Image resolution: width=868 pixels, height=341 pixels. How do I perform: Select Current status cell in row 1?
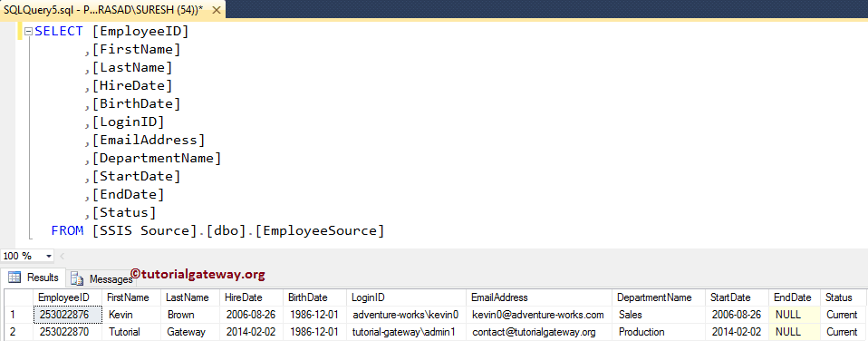coord(844,315)
